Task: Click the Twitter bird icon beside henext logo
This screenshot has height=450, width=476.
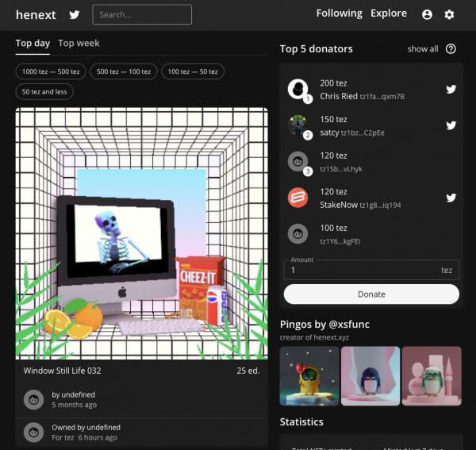Action: tap(75, 14)
